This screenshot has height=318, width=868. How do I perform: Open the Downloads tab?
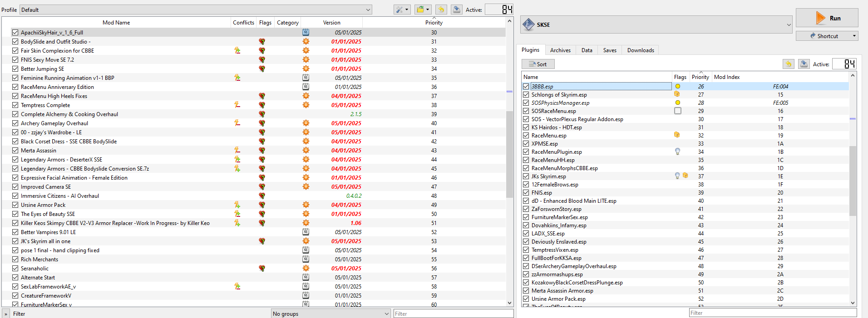[641, 50]
